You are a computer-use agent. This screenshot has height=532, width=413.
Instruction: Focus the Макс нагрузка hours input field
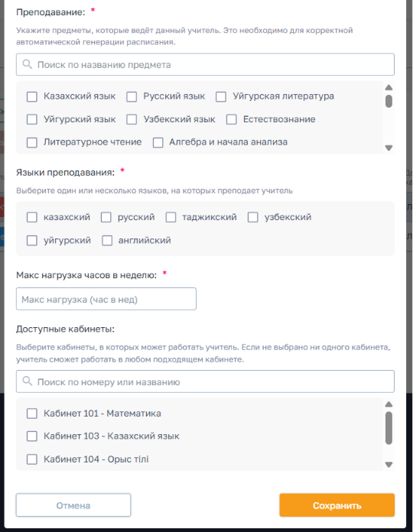(106, 299)
